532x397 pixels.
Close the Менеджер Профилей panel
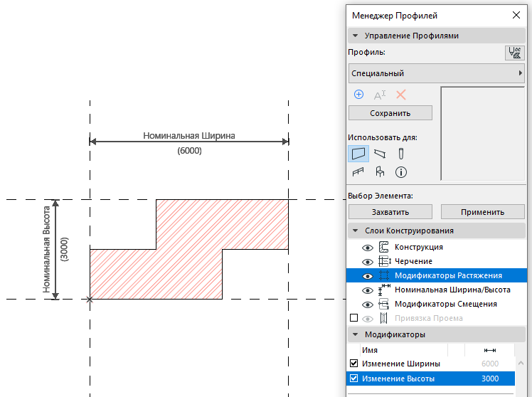(516, 15)
